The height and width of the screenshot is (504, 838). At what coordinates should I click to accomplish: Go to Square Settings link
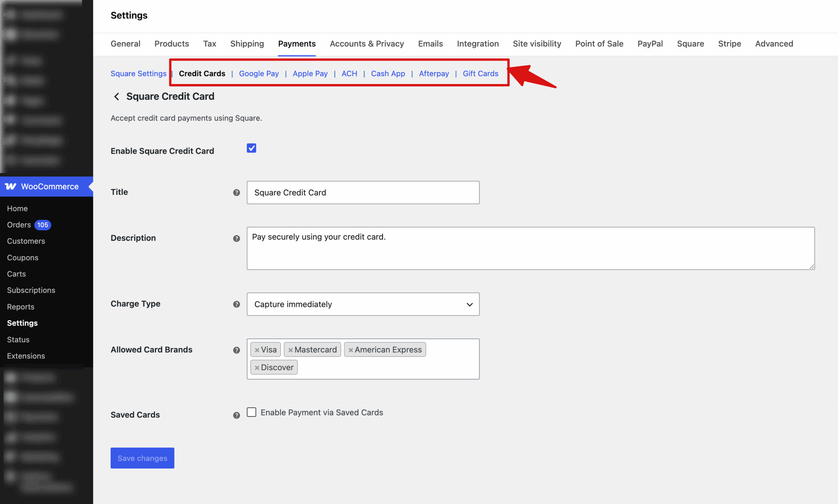[x=138, y=73]
